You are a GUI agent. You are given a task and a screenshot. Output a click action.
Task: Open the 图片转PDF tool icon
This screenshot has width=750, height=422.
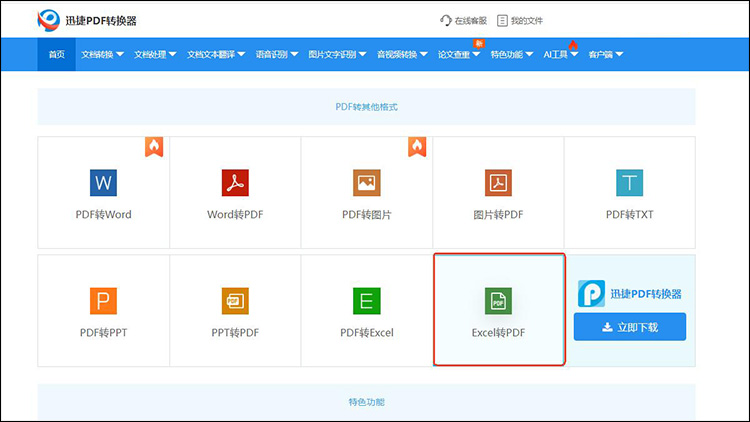pyautogui.click(x=498, y=183)
